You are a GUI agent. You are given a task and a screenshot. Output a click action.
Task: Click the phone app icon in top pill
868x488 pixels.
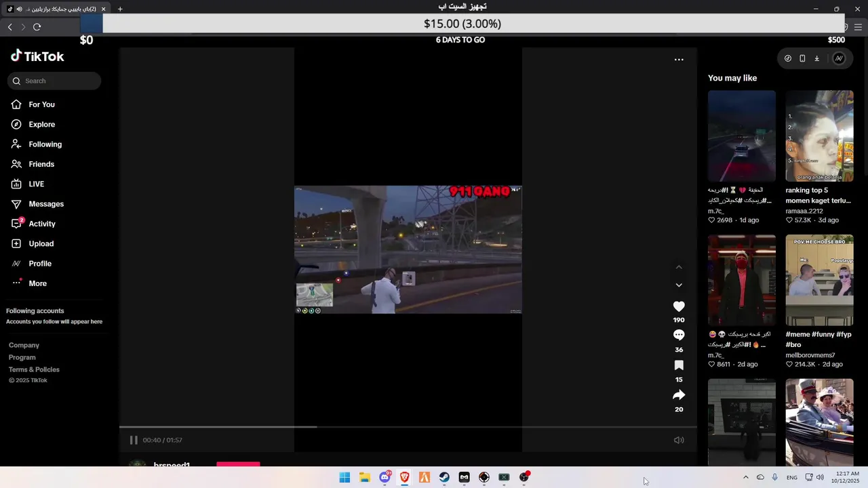802,58
